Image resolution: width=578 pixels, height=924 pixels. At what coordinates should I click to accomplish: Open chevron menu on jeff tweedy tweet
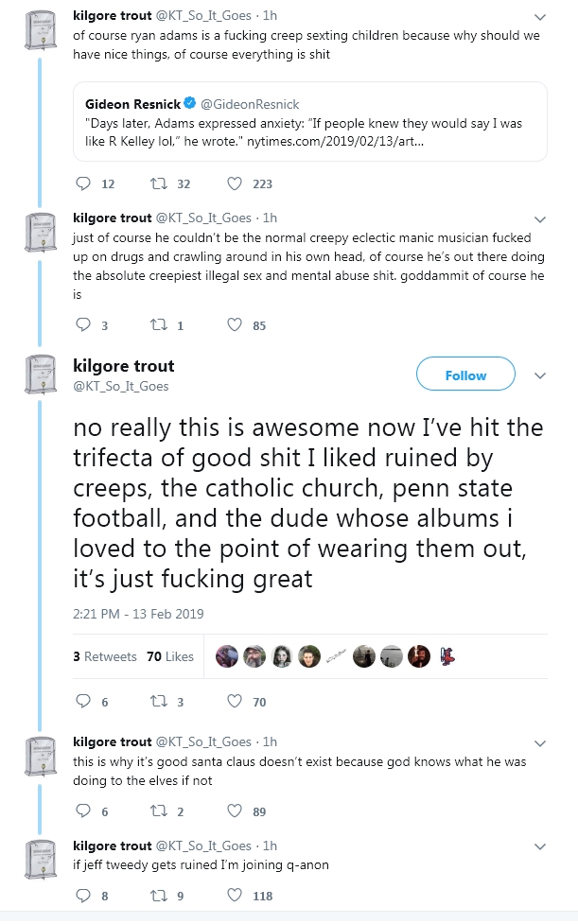540,846
